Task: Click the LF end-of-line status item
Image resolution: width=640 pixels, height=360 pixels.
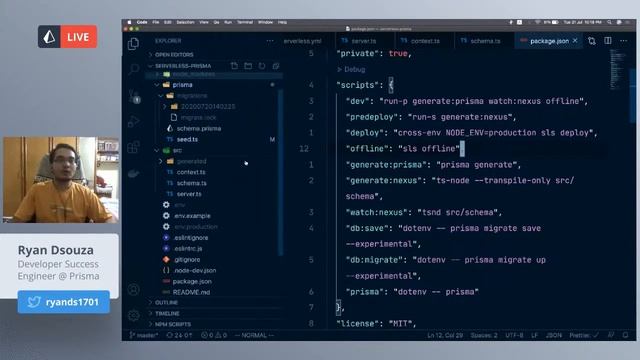Action: (534, 336)
